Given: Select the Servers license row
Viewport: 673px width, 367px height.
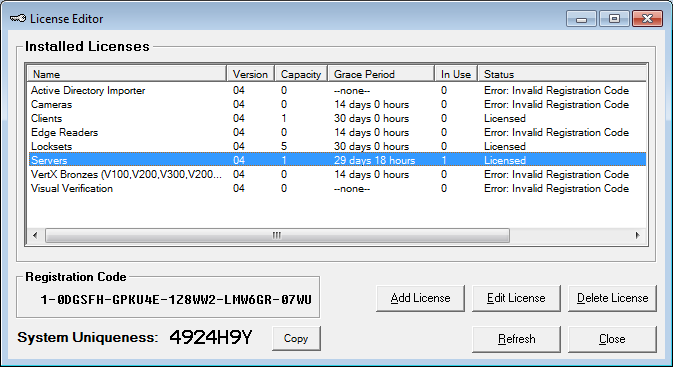Looking at the screenshot, I should point(337,160).
